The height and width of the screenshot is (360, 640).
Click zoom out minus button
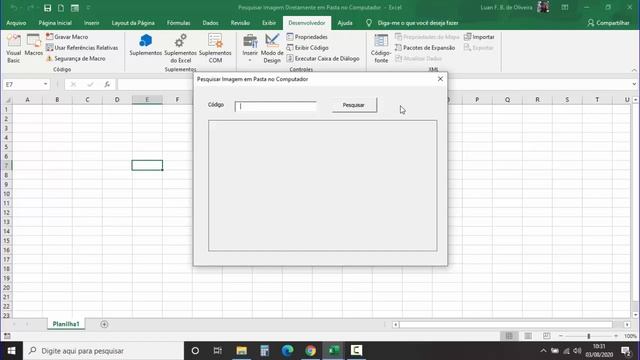pyautogui.click(x=561, y=336)
